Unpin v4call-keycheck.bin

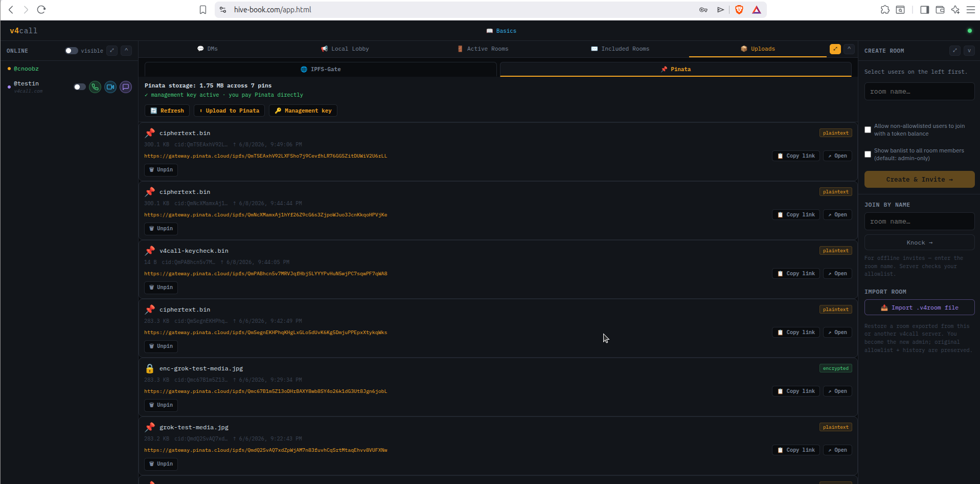pyautogui.click(x=161, y=288)
